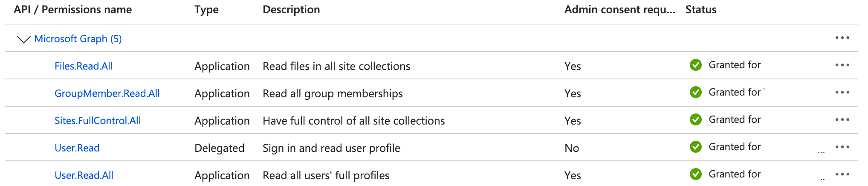Open the ellipsis menu for User.Read.All
Screen dimensions: 868x186
click(x=842, y=174)
